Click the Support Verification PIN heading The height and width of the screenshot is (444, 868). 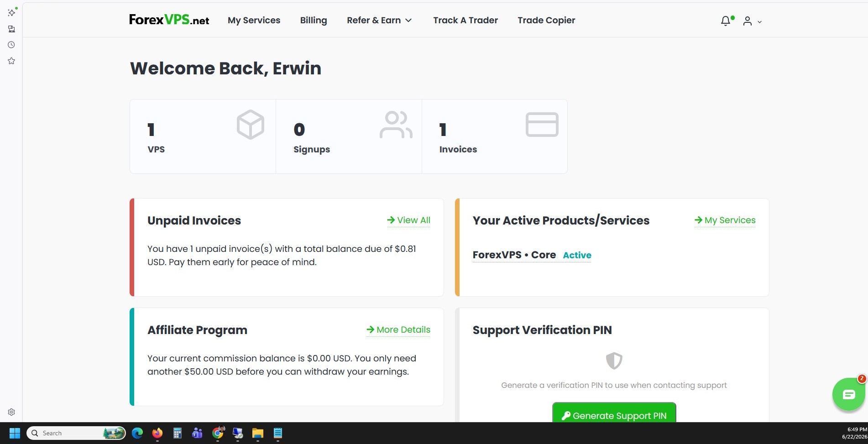point(542,330)
